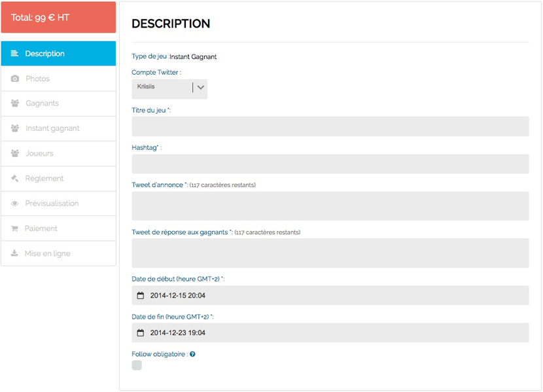This screenshot has width=543, height=392.
Task: Enable the Follow obligatoire checkbox
Action: (137, 365)
